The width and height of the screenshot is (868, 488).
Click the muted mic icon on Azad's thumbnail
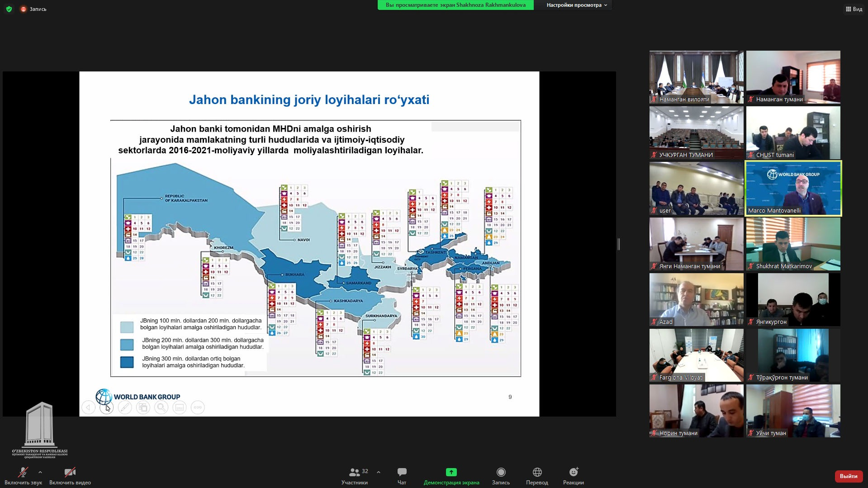(x=654, y=322)
